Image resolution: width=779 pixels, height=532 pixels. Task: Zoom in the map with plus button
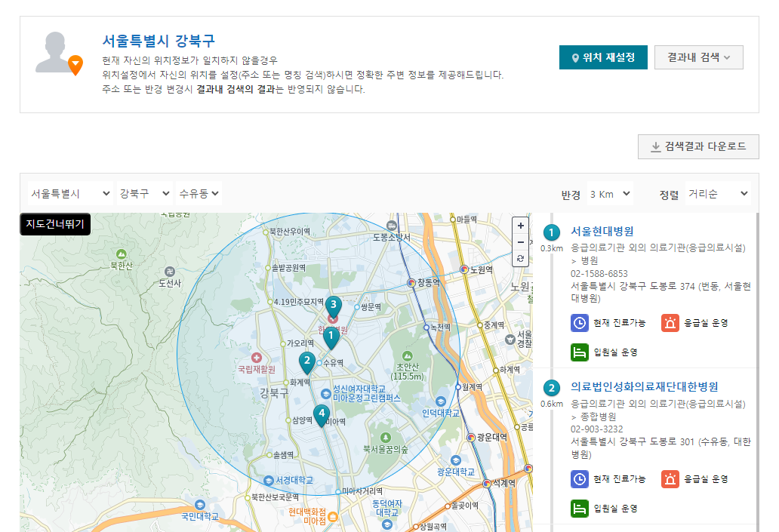tap(520, 226)
